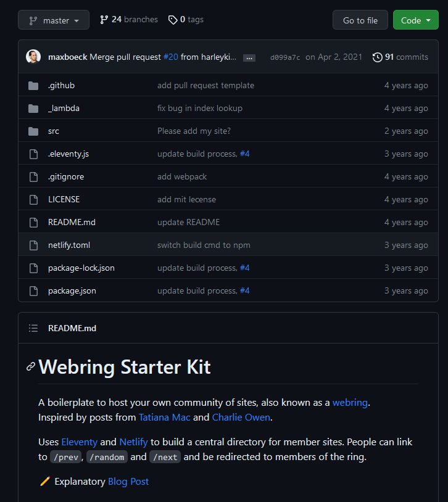
Task: View commit d099a7c hash
Action: 285,57
